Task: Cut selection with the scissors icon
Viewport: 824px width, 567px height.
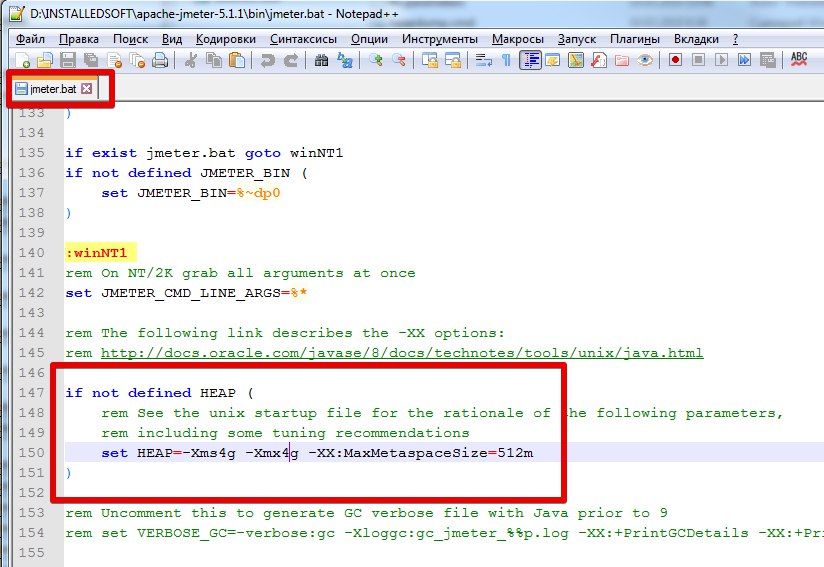Action: 190,60
